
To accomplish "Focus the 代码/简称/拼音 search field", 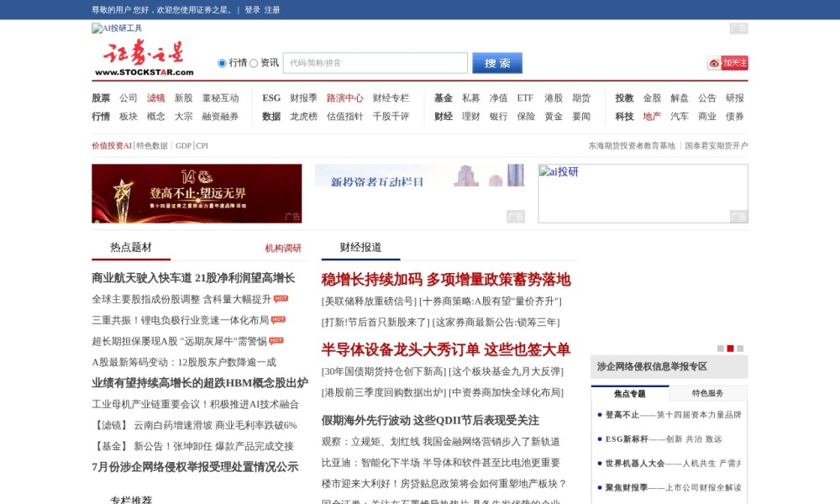I will pos(375,63).
